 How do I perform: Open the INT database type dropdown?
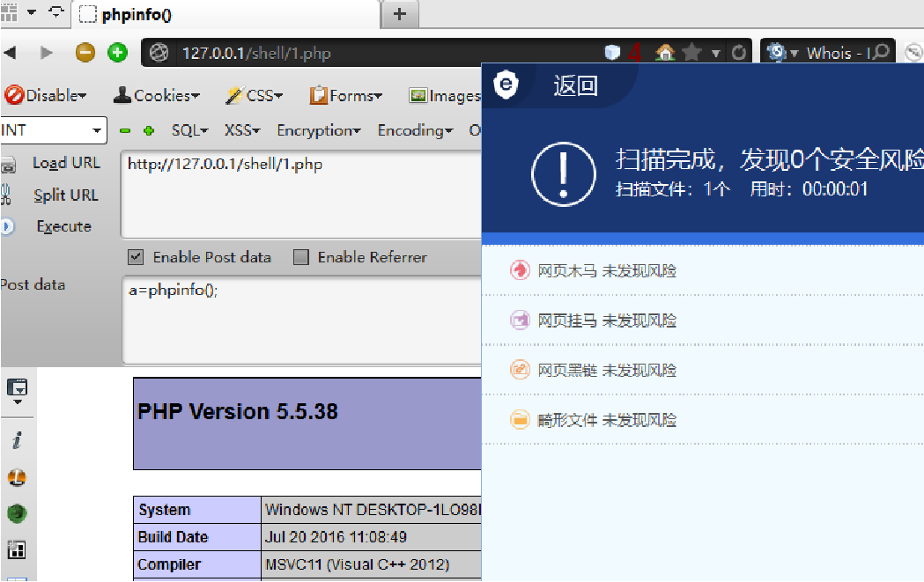tap(53, 130)
